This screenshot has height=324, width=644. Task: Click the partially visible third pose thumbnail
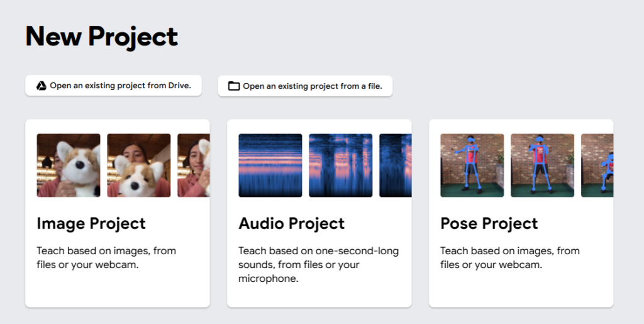point(597,165)
